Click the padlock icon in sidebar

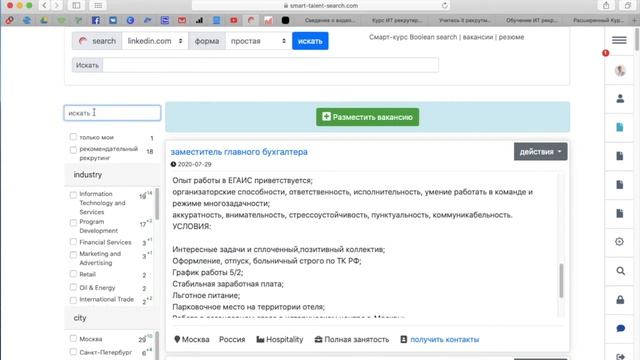point(620,300)
